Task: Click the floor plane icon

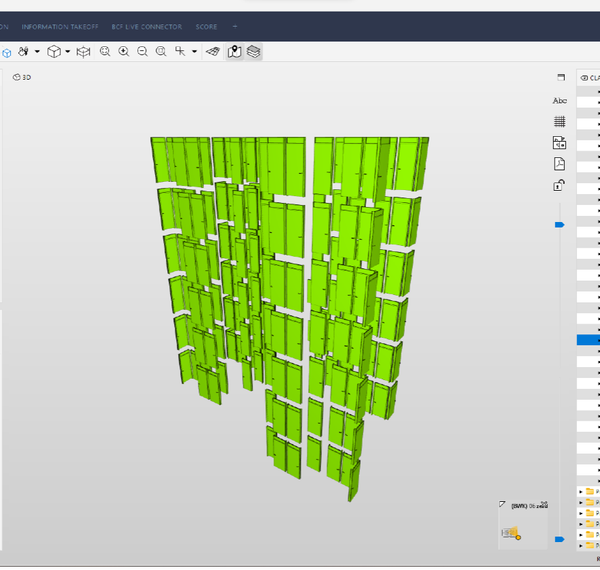Action: tap(212, 51)
